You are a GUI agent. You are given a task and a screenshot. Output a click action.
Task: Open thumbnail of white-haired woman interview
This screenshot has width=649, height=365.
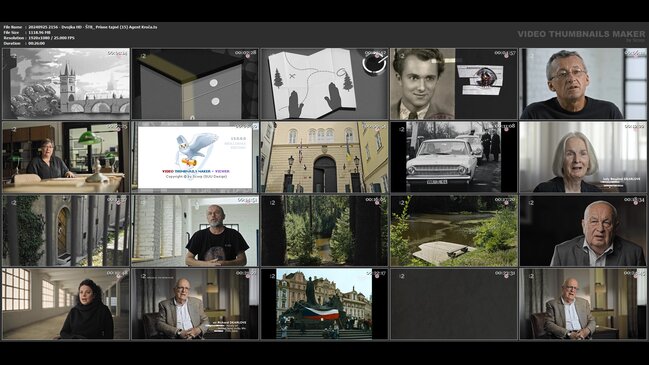point(583,157)
